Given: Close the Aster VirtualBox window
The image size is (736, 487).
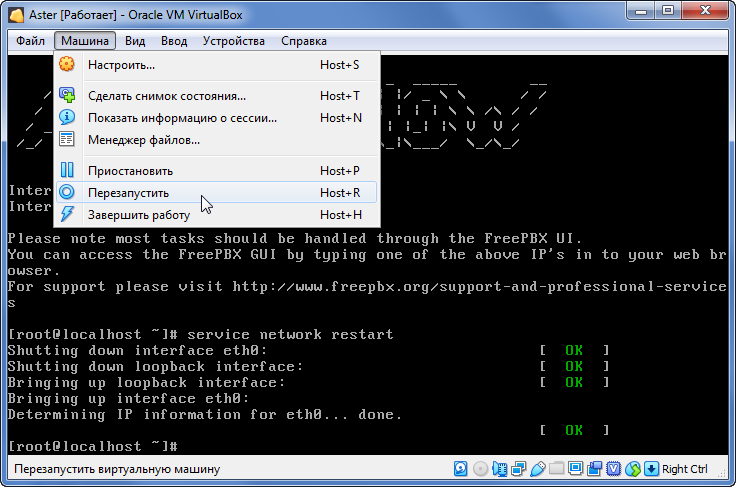Looking at the screenshot, I should pos(705,10).
